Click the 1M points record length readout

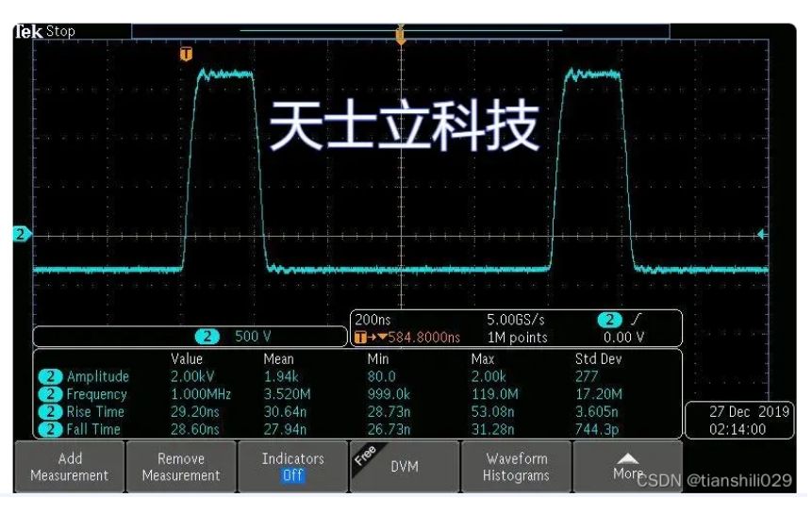coord(518,338)
